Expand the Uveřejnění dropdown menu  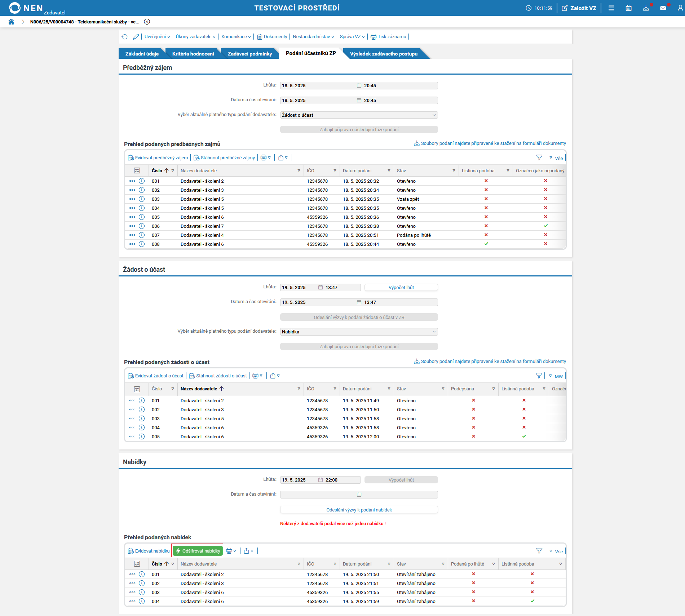click(x=157, y=37)
